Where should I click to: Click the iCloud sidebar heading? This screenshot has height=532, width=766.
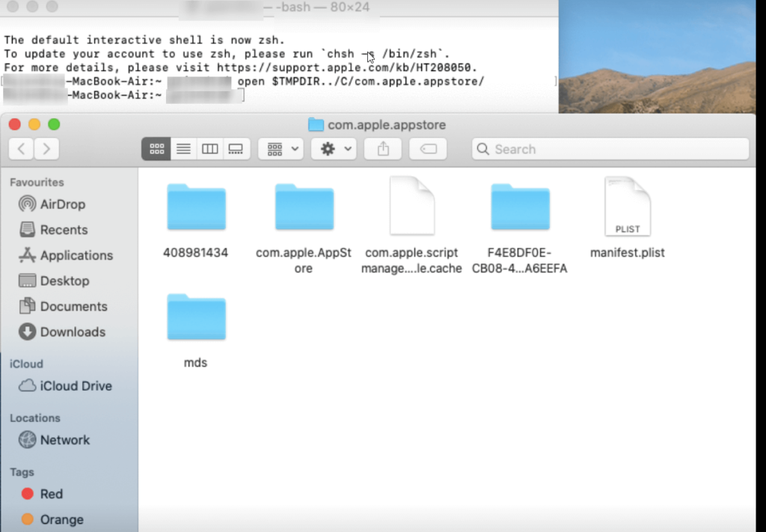[x=26, y=364]
